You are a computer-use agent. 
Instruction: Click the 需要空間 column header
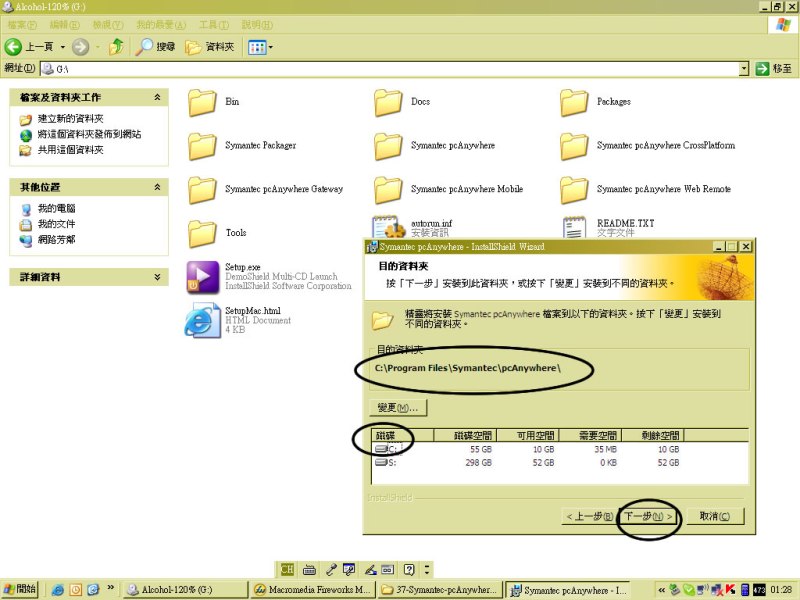[x=591, y=435]
